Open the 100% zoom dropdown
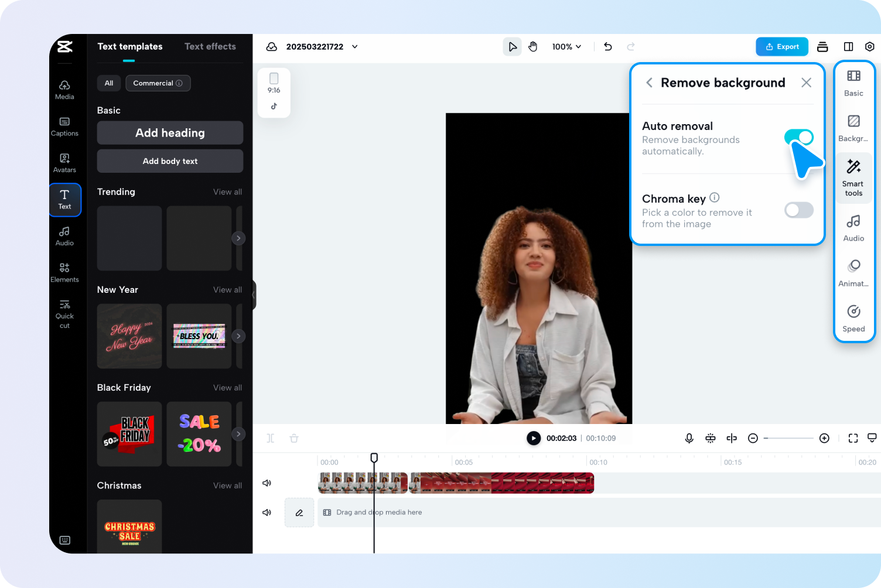 (x=566, y=47)
